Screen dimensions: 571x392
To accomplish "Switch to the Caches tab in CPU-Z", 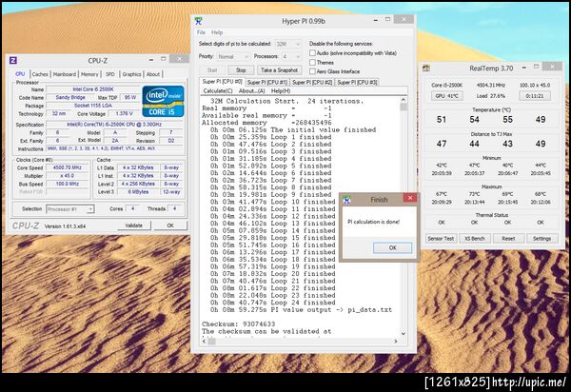I will point(40,74).
